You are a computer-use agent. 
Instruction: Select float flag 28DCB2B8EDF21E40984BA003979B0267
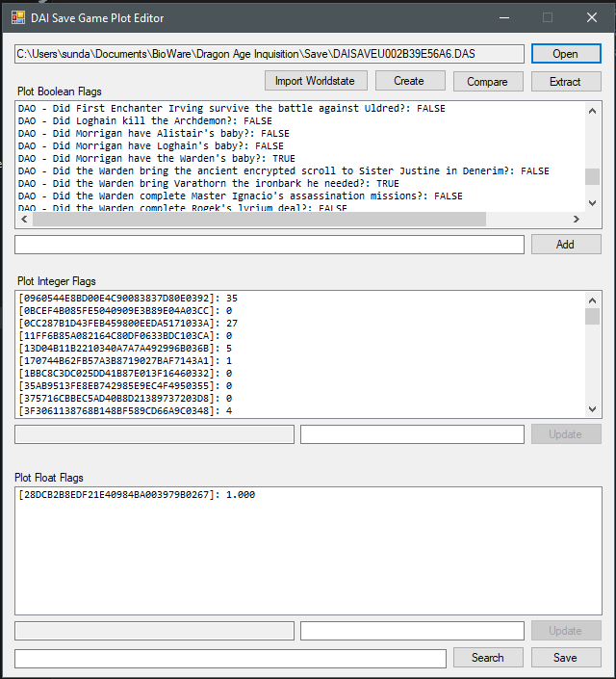click(136, 495)
